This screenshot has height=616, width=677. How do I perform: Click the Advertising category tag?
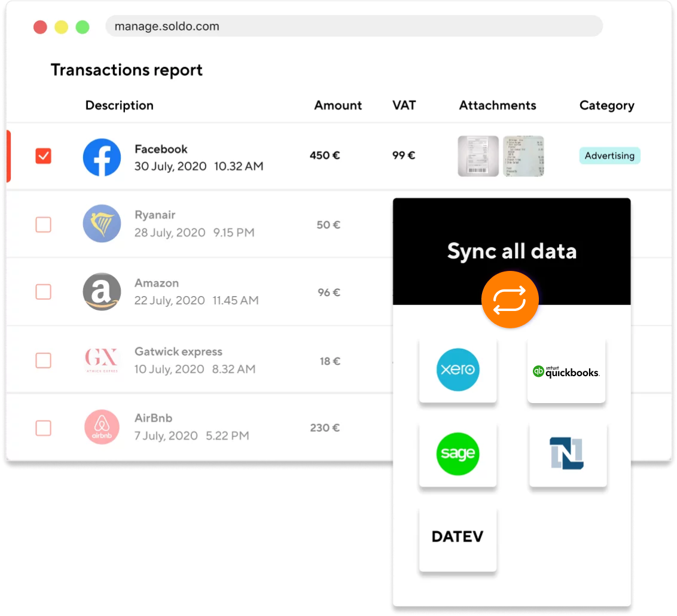pos(609,156)
